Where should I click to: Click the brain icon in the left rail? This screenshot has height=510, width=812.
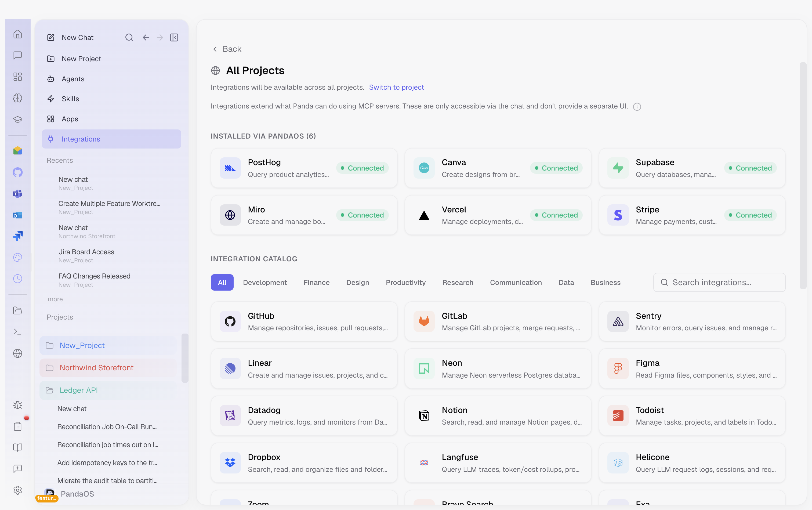[17, 98]
